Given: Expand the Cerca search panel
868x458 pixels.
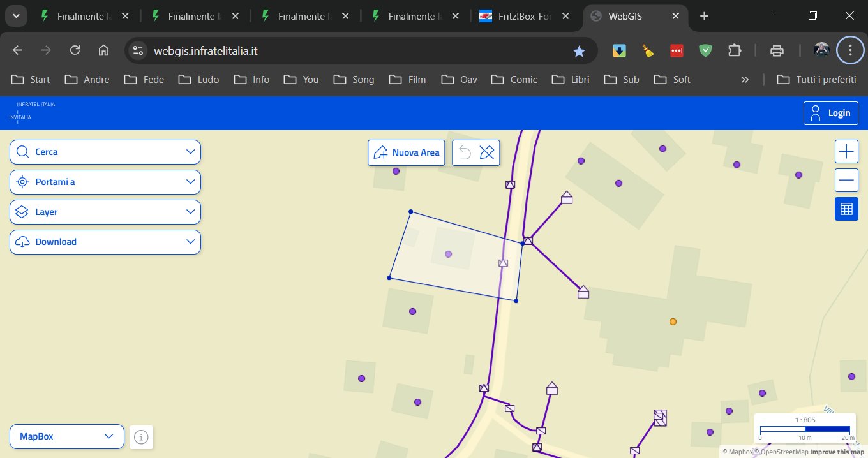Looking at the screenshot, I should 105,152.
